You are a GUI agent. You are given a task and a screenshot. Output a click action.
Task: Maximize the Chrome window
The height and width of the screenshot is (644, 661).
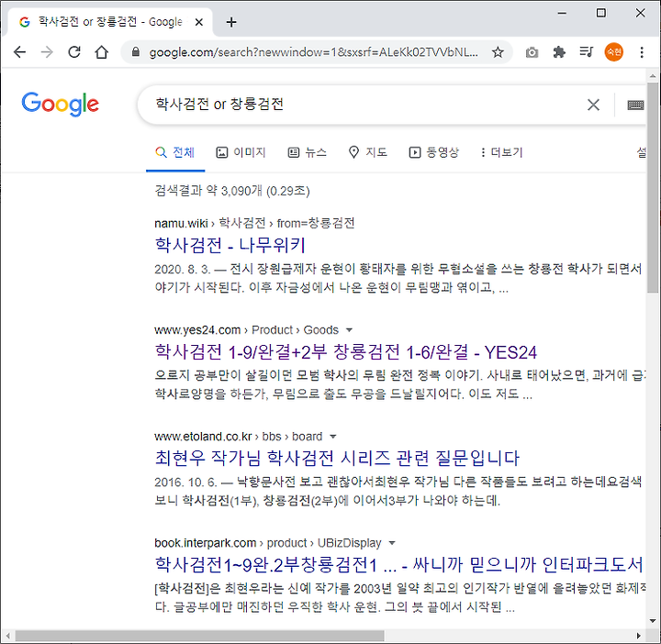[x=601, y=13]
